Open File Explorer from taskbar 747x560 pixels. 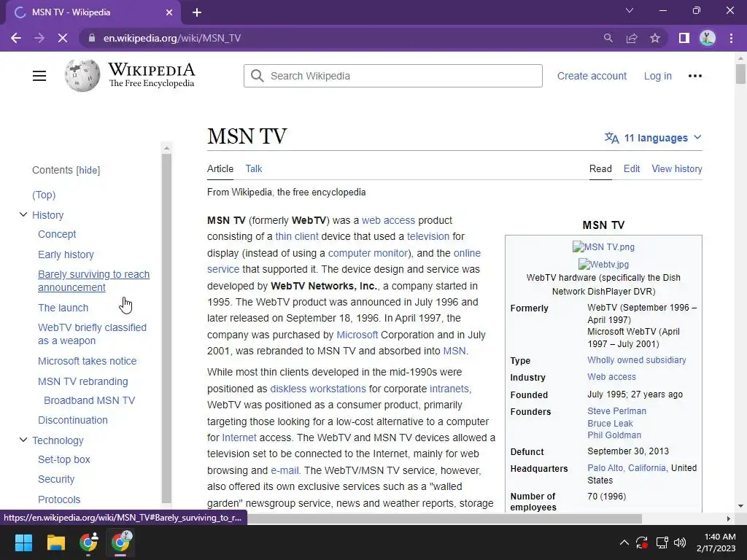[55, 542]
